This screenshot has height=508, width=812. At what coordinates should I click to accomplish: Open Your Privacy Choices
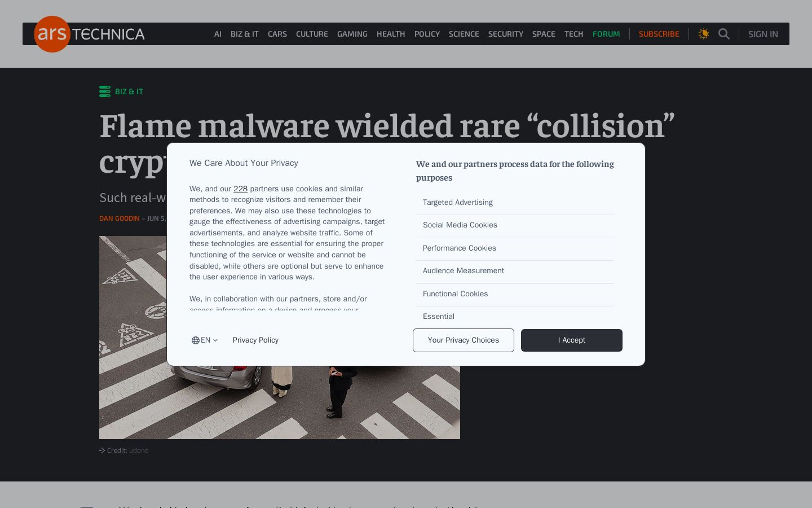tap(464, 340)
